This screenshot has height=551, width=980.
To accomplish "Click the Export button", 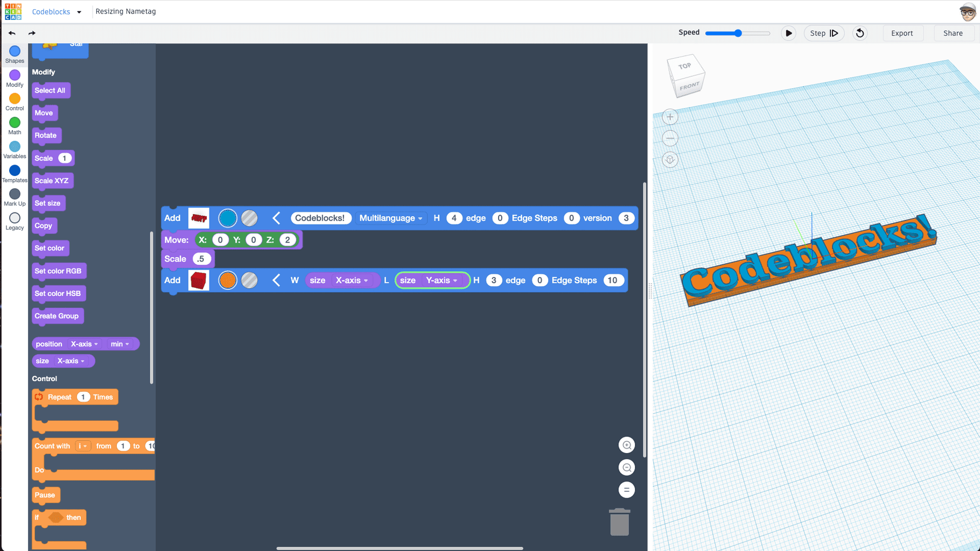I will [x=903, y=33].
